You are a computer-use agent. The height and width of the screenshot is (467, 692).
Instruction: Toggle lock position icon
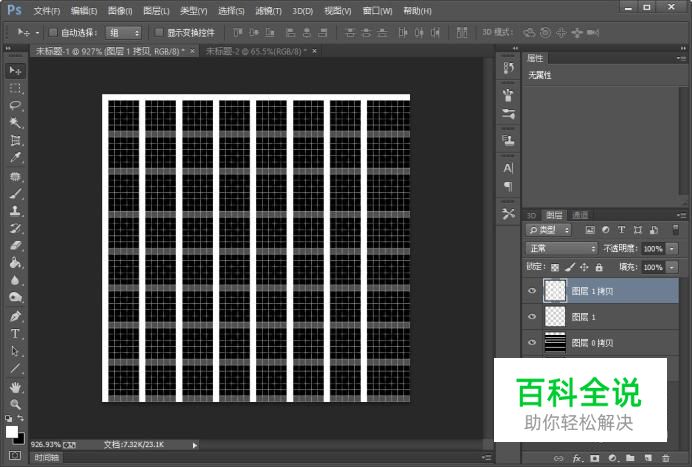584,267
